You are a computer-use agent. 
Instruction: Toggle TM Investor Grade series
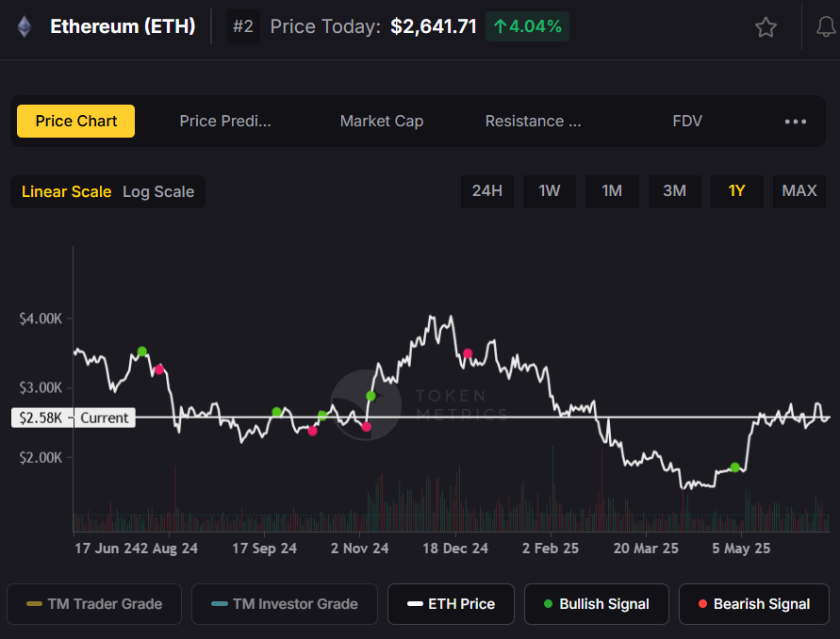tap(285, 604)
